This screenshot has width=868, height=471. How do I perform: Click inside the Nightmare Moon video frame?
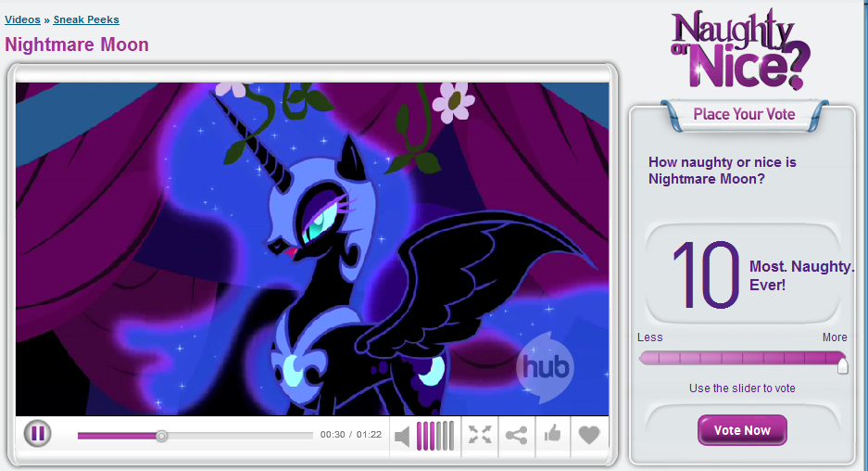click(312, 248)
